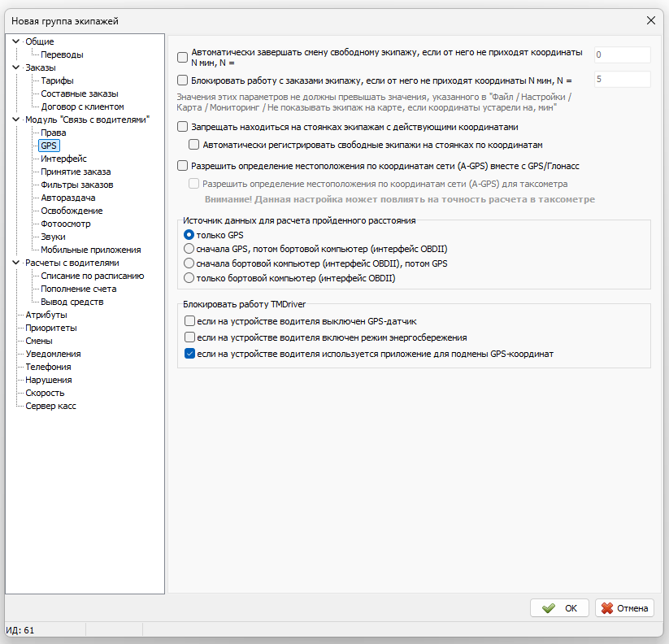Check выключен GPS-датчик blocking option

[x=189, y=321]
